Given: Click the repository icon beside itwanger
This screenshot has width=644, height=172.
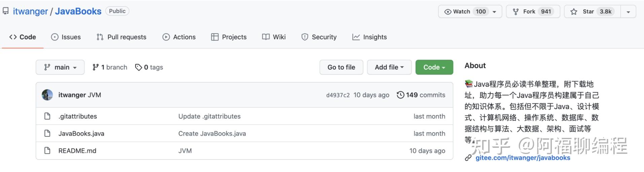Looking at the screenshot, I should click(x=6, y=11).
